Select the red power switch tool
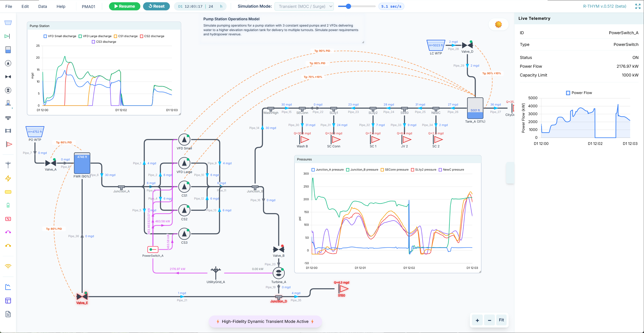The width and height of the screenshot is (644, 333). [8, 219]
